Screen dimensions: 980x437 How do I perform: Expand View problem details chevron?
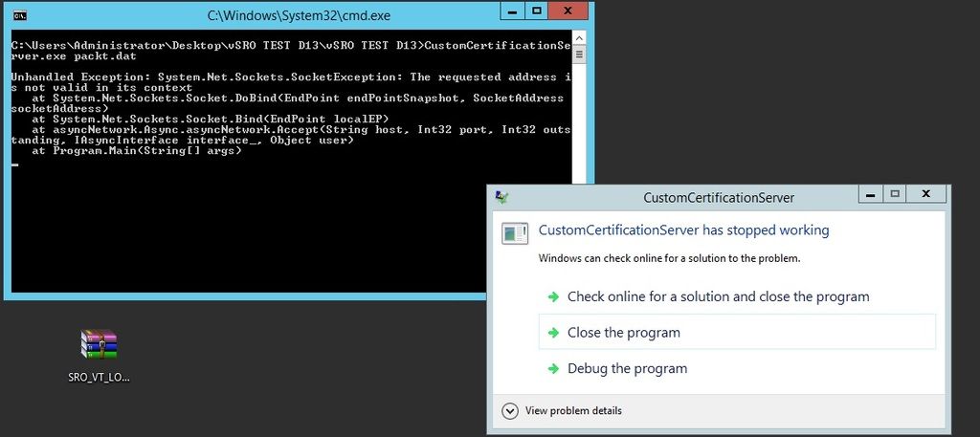[509, 410]
